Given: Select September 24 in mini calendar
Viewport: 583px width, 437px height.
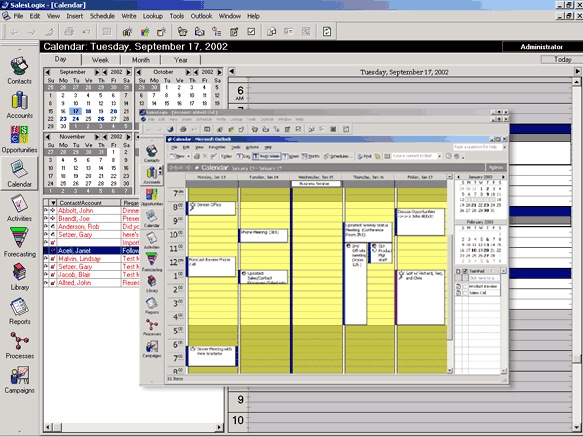Looking at the screenshot, I should (75, 119).
